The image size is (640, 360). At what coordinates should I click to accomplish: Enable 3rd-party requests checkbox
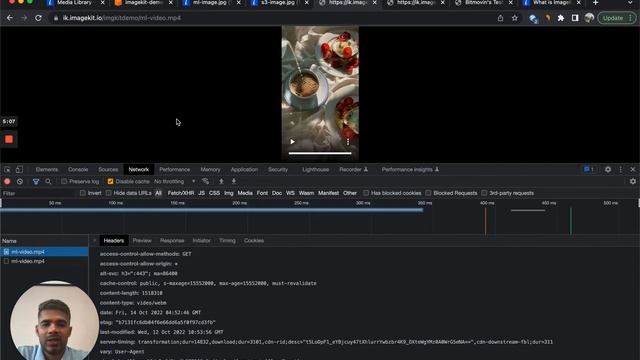tap(484, 193)
